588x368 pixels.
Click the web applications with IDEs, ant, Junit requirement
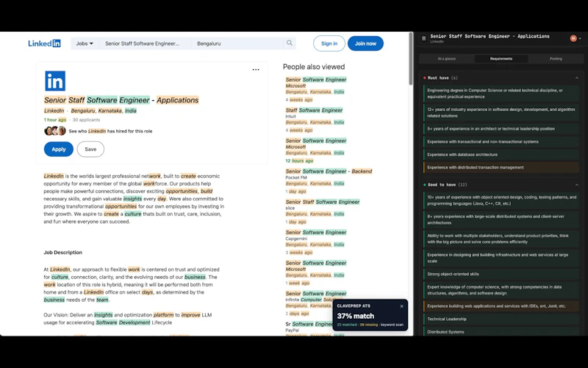coord(501,306)
